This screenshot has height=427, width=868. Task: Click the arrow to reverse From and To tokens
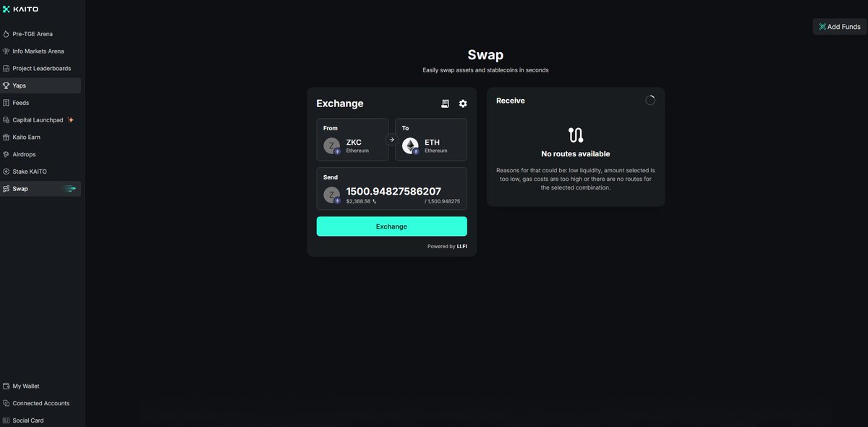tap(391, 140)
